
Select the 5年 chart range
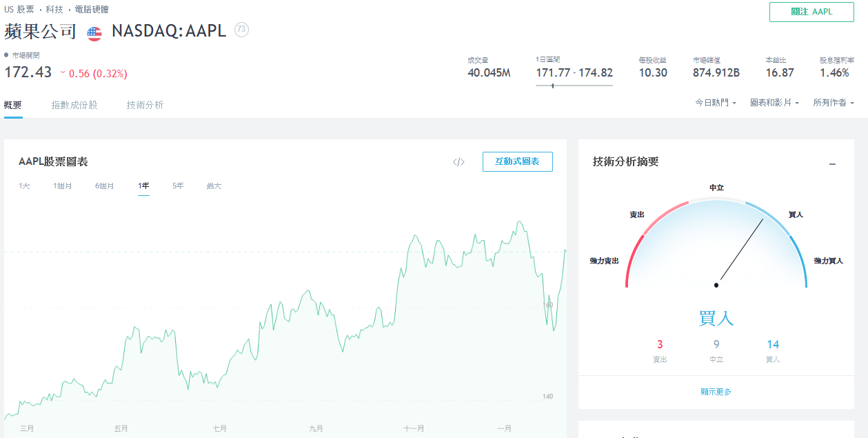click(x=178, y=186)
